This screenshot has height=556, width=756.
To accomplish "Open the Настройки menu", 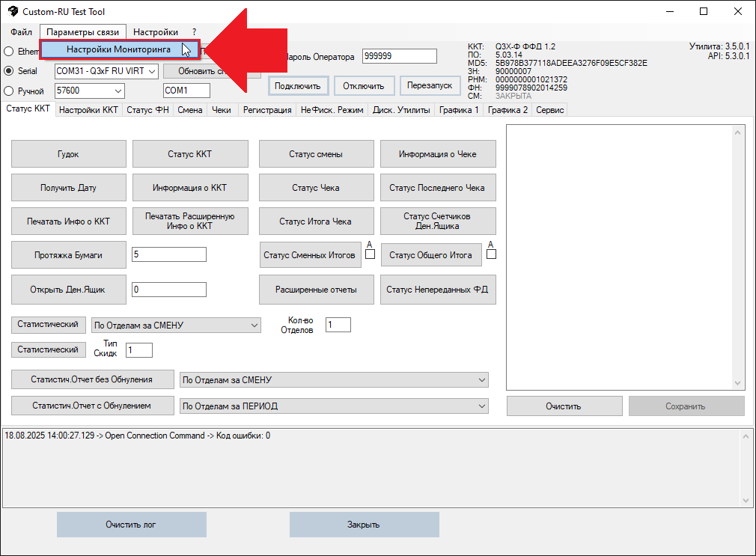I will 156,32.
